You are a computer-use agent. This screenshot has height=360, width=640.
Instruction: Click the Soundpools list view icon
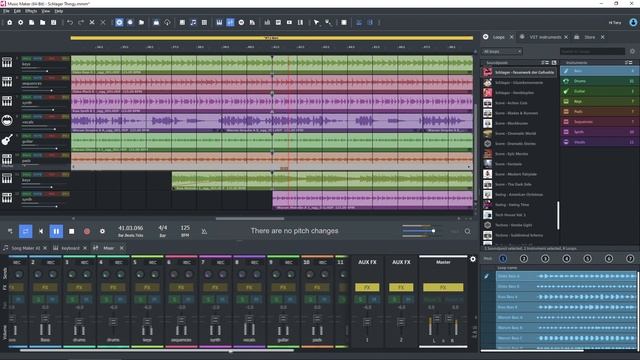click(544, 62)
